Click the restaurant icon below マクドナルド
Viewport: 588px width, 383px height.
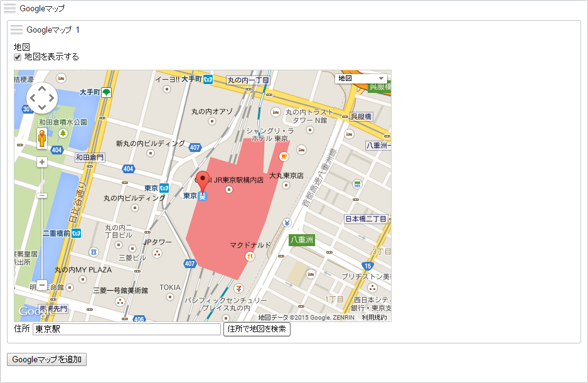pyautogui.click(x=250, y=256)
